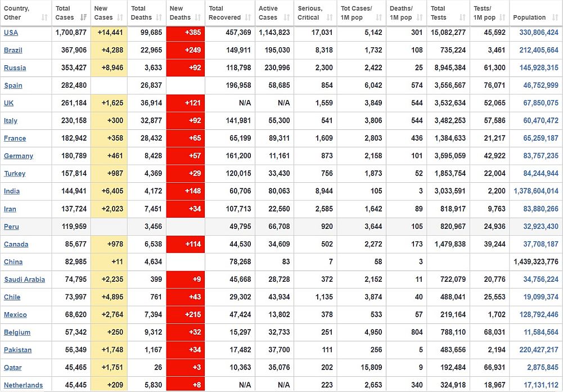Open the Germany country link
The height and width of the screenshot is (392, 563).
tap(19, 156)
